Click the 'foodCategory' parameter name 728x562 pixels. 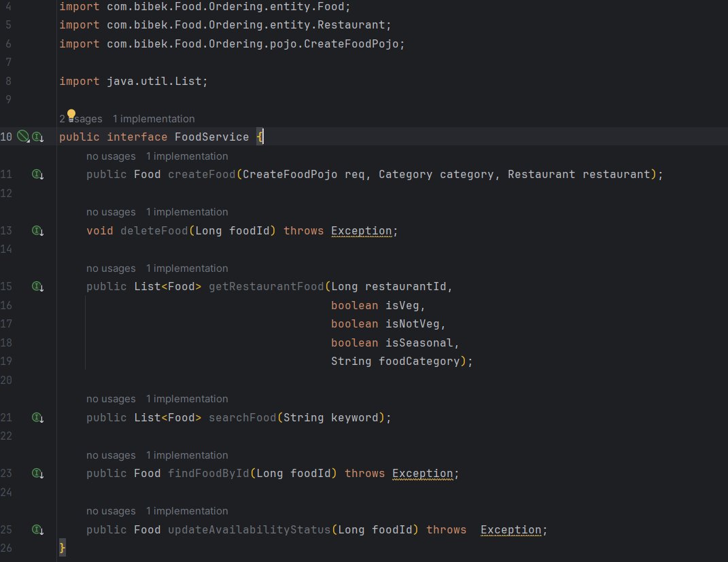tap(419, 362)
